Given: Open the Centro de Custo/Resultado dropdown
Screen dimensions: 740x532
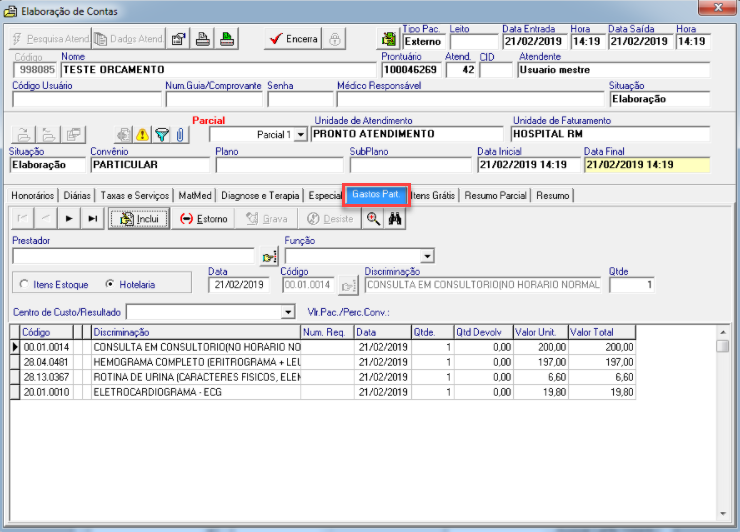Looking at the screenshot, I should pos(288,312).
